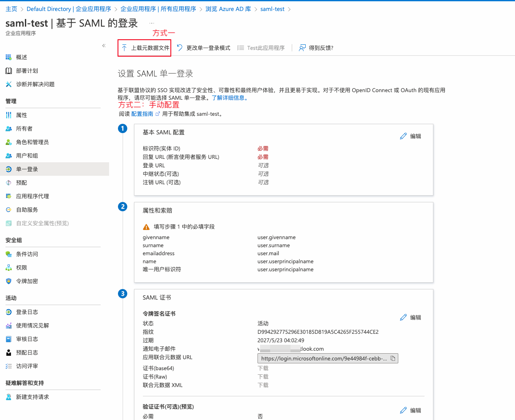The height and width of the screenshot is (420, 515).
Task: Click 得到反馈? feedback toolbar button
Action: pos(316,48)
